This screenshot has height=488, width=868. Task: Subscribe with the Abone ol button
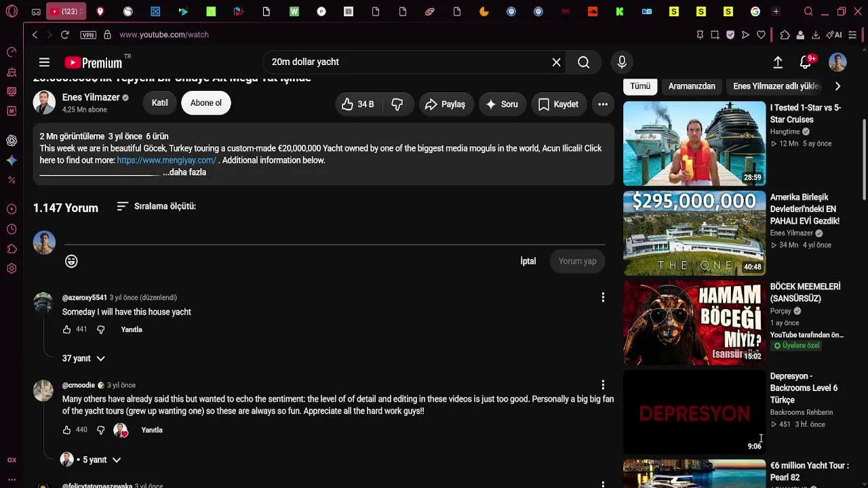(206, 103)
